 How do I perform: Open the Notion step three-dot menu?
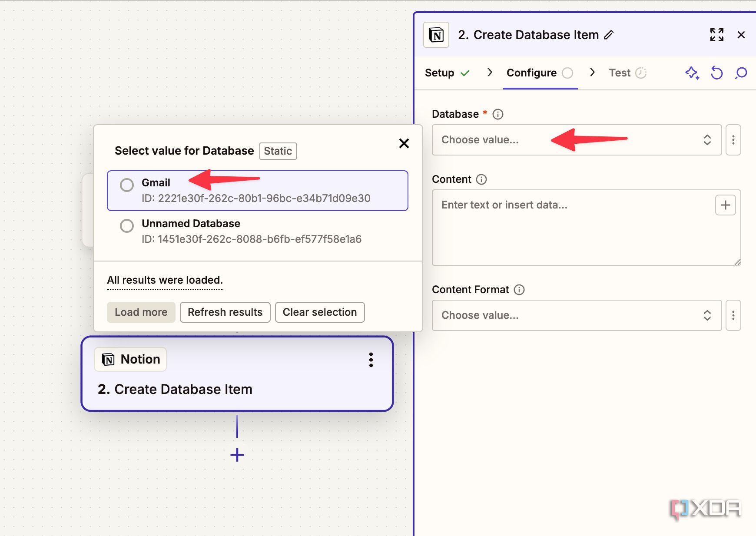[x=371, y=360]
